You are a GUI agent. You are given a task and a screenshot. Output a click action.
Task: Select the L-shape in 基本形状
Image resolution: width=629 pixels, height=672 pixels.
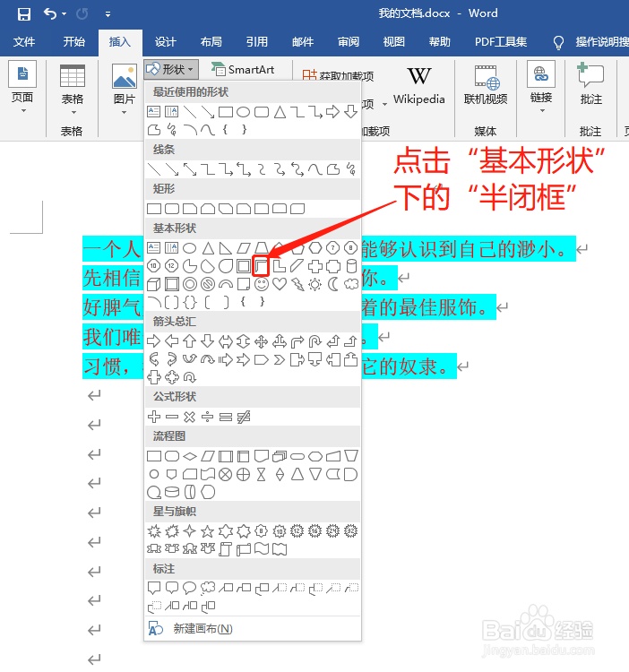[x=280, y=266]
